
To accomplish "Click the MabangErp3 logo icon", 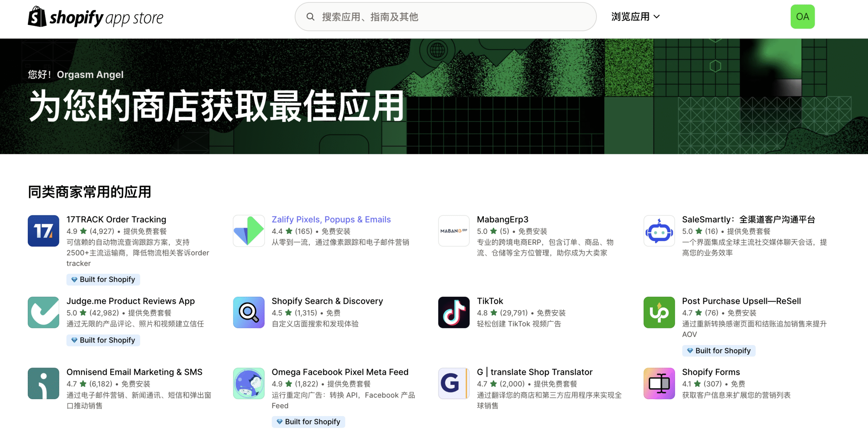I will coord(454,231).
